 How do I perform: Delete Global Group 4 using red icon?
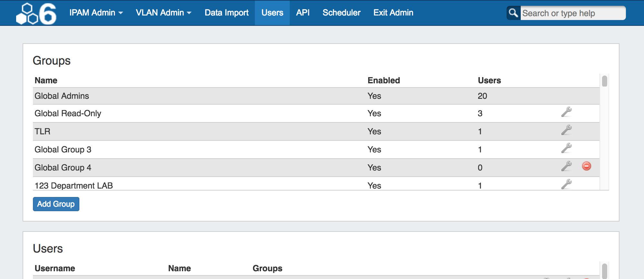point(586,166)
